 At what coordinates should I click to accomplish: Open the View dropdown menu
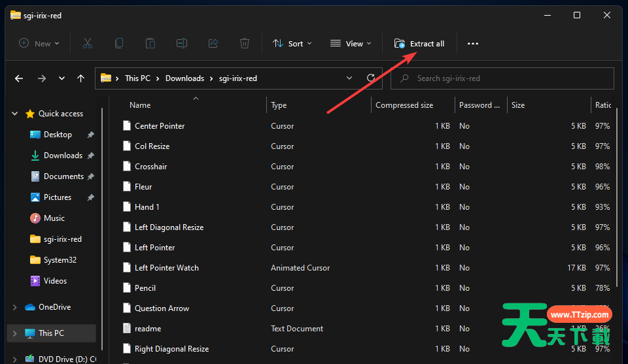coord(351,44)
